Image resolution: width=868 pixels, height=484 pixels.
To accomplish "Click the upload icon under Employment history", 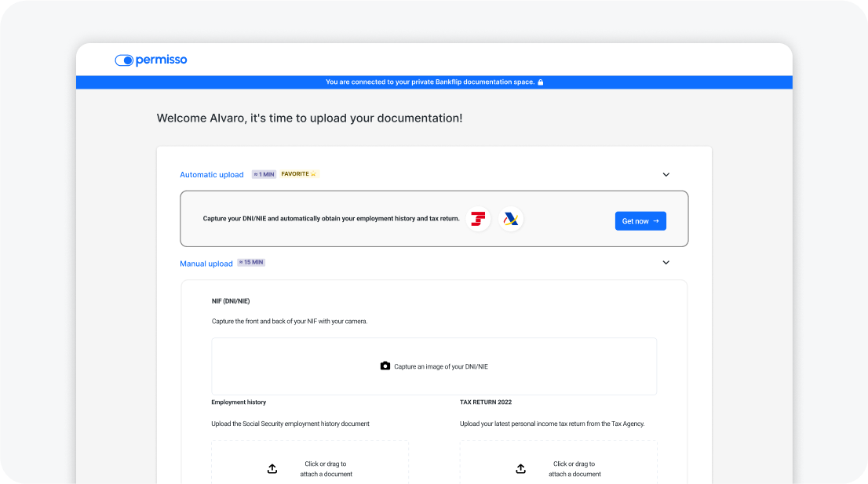I will 272,468.
